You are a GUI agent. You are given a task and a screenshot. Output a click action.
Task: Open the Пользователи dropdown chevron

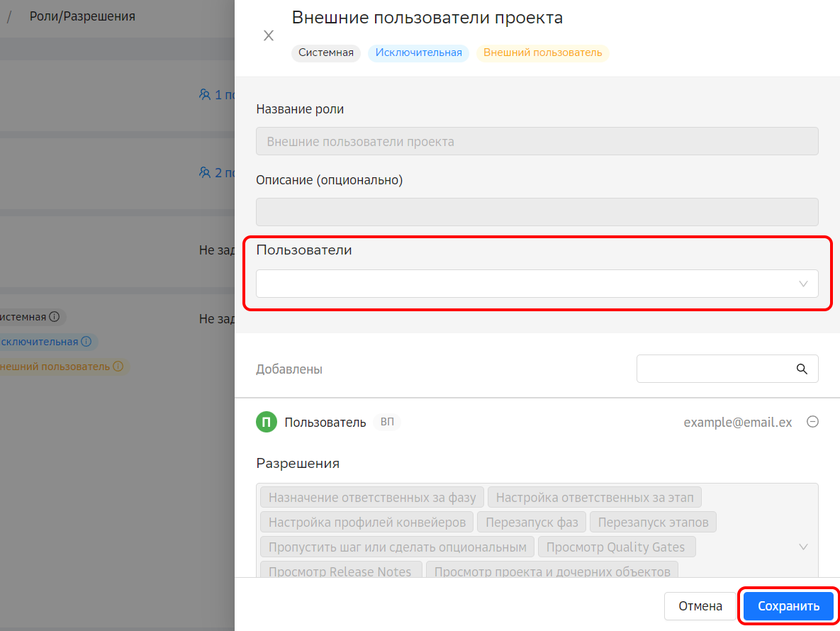(803, 284)
